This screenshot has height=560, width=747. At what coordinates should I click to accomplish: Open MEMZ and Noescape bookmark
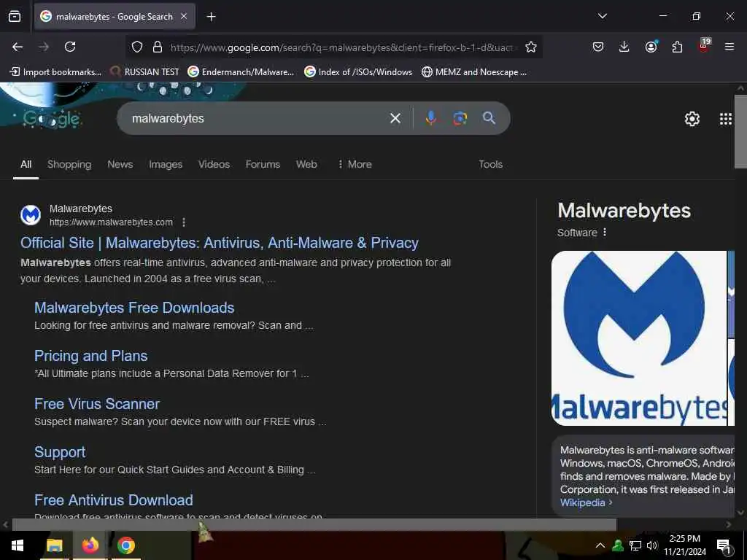[474, 72]
